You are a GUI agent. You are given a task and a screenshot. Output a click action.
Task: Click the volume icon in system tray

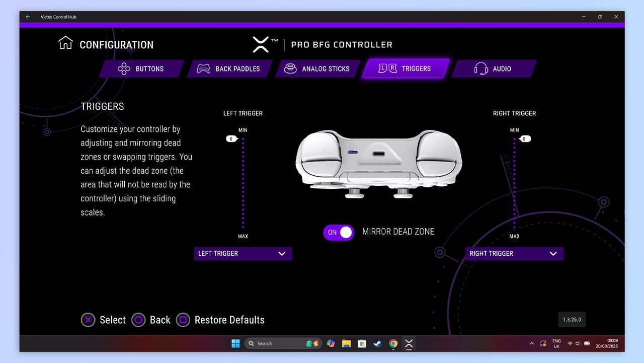coord(578,343)
